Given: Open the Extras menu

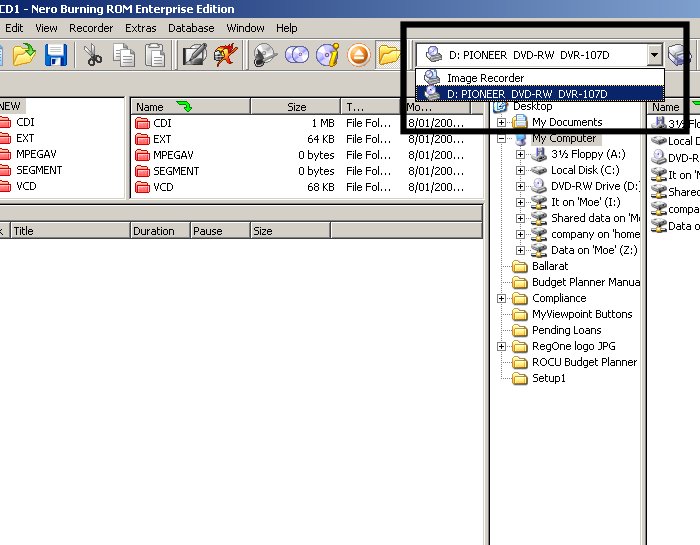Looking at the screenshot, I should [x=141, y=28].
